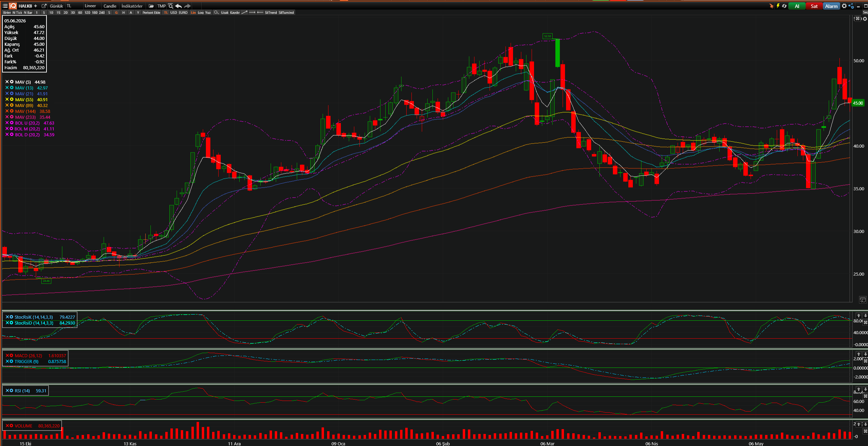Select the H weekly period
This screenshot has height=446, width=868.
(x=124, y=12)
